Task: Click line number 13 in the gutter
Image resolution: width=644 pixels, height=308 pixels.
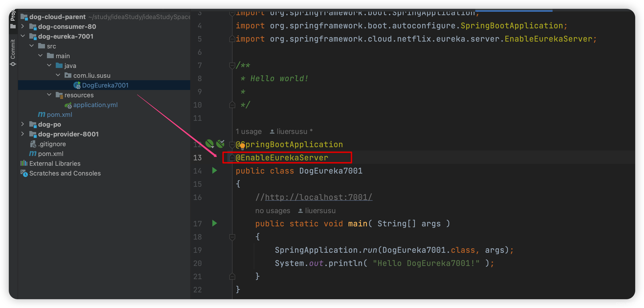Action: click(197, 157)
